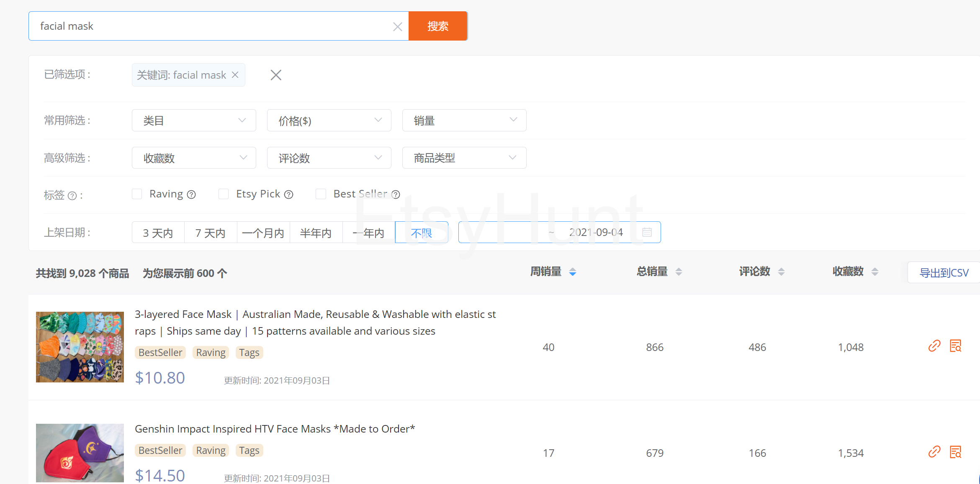Enable the Etsy Pick checkbox
This screenshot has height=484, width=980.
pyautogui.click(x=224, y=194)
